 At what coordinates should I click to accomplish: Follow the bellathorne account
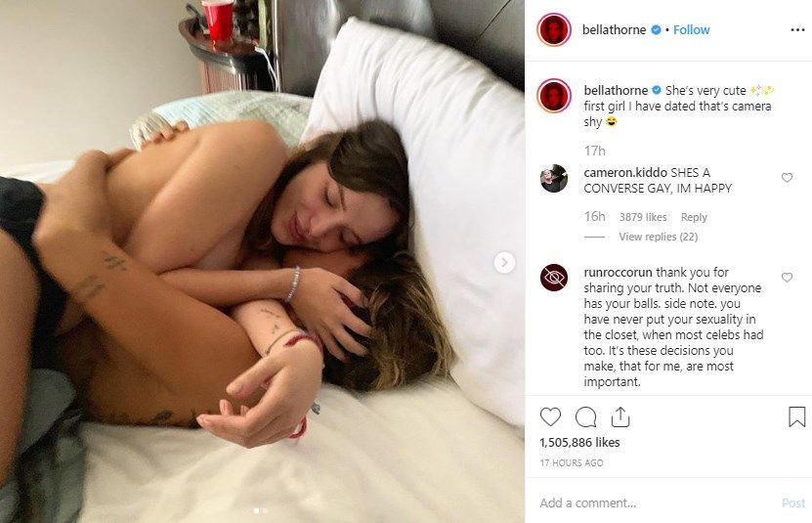692,30
